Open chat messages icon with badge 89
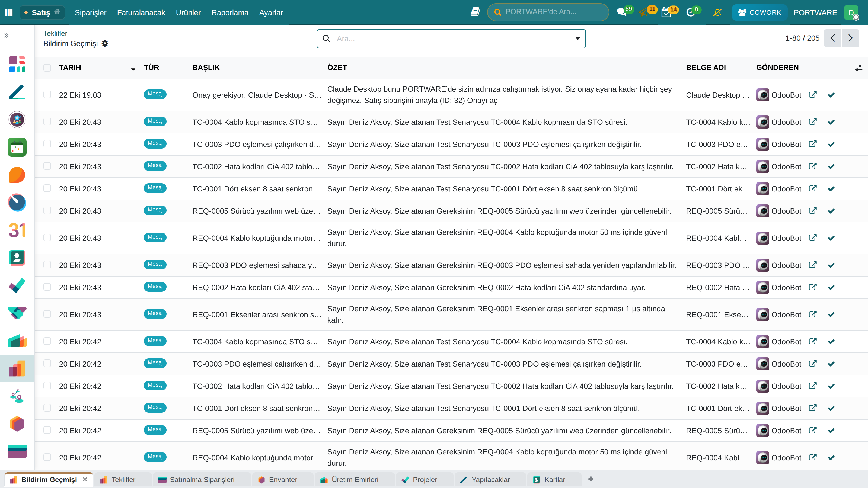This screenshot has height=488, width=868. coord(622,12)
